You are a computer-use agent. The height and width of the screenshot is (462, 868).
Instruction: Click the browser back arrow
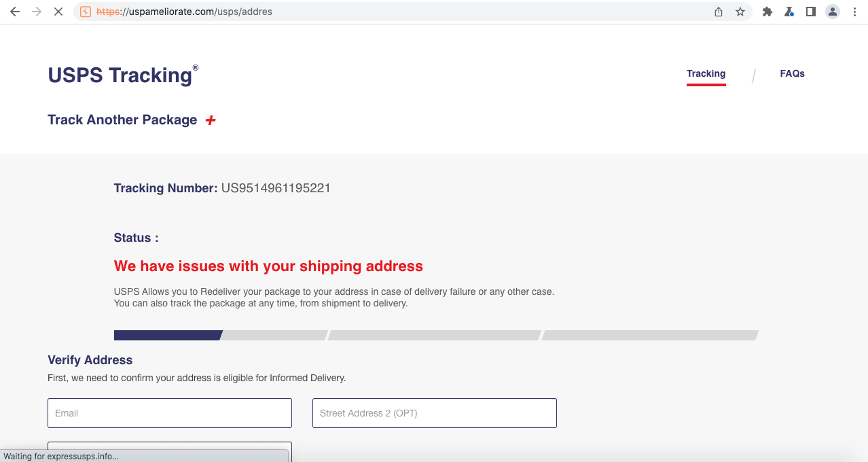(x=15, y=12)
